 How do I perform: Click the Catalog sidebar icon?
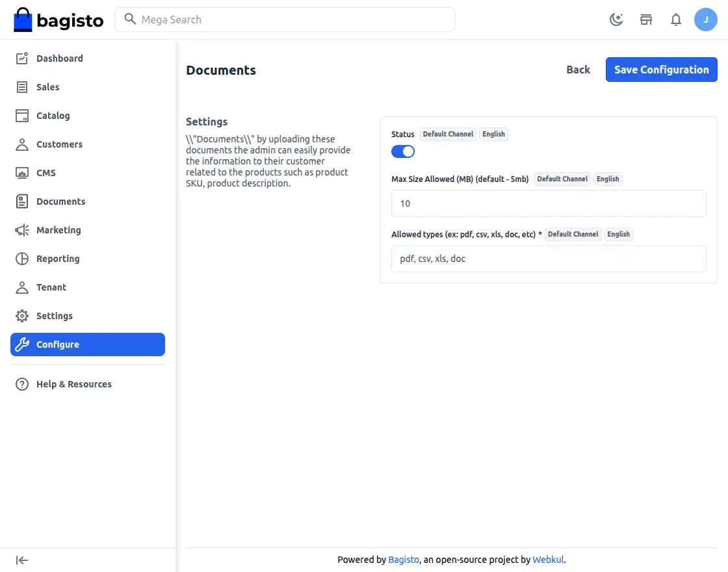[22, 116]
